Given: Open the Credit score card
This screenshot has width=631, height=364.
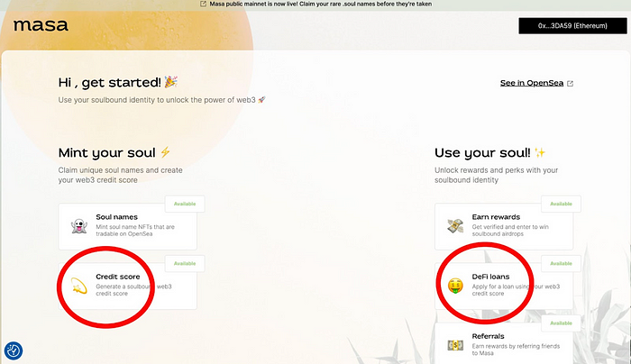Looking at the screenshot, I should coord(128,286).
